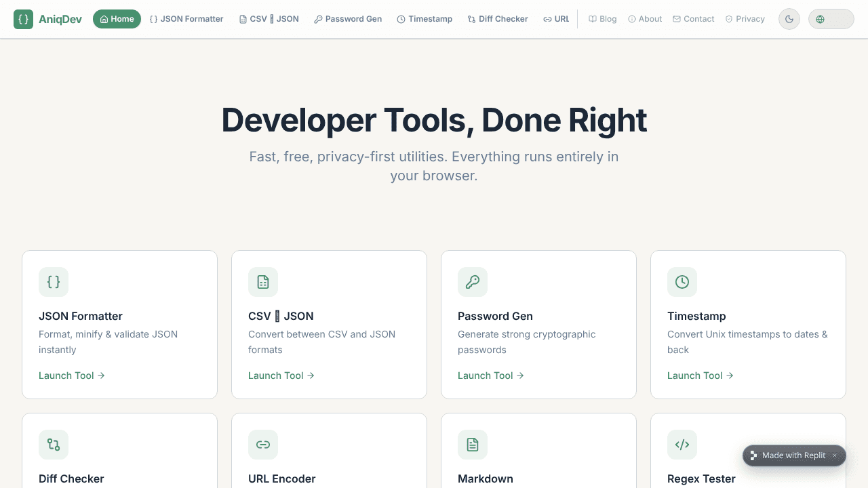Select the Home nav tab
Image resolution: width=868 pixels, height=488 pixels.
(117, 19)
